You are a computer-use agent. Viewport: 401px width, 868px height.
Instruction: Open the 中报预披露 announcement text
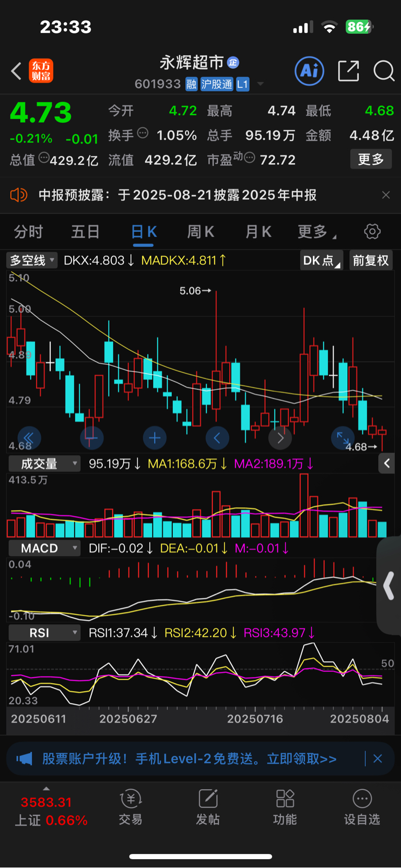pos(178,195)
